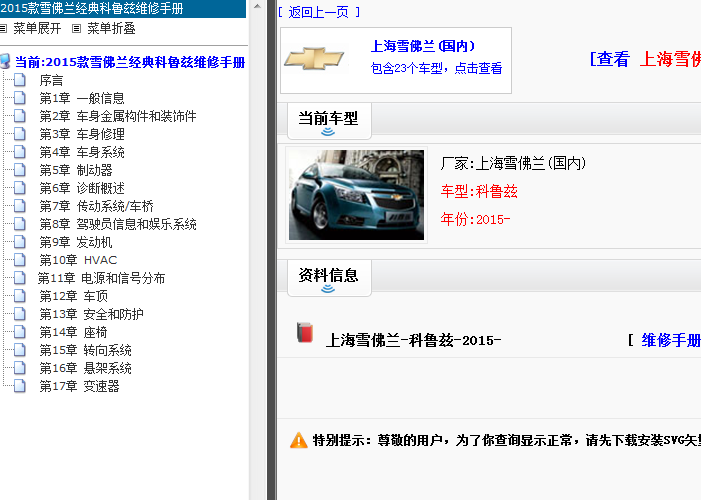The width and height of the screenshot is (701, 500).
Task: Open the 维修手册 link
Action: pos(671,340)
